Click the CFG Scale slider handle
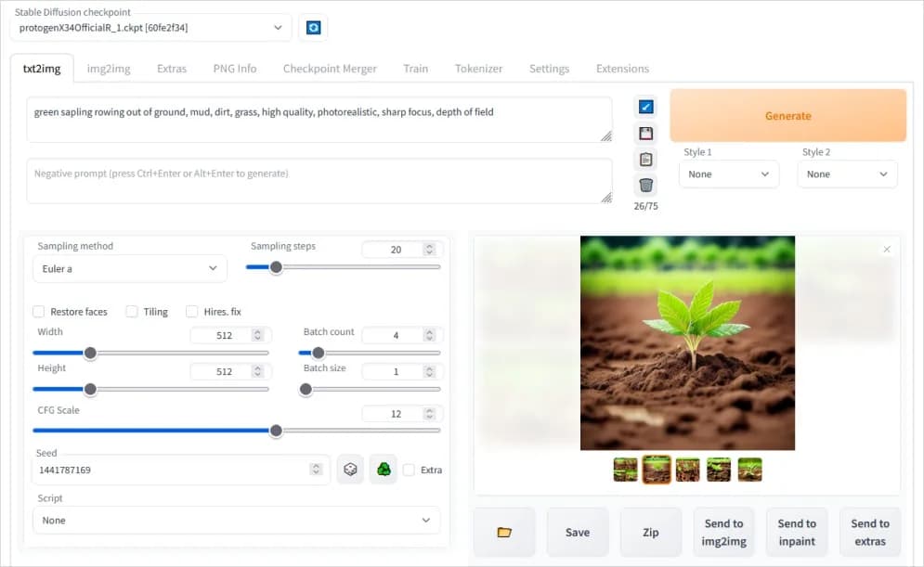The image size is (924, 567). coord(276,431)
